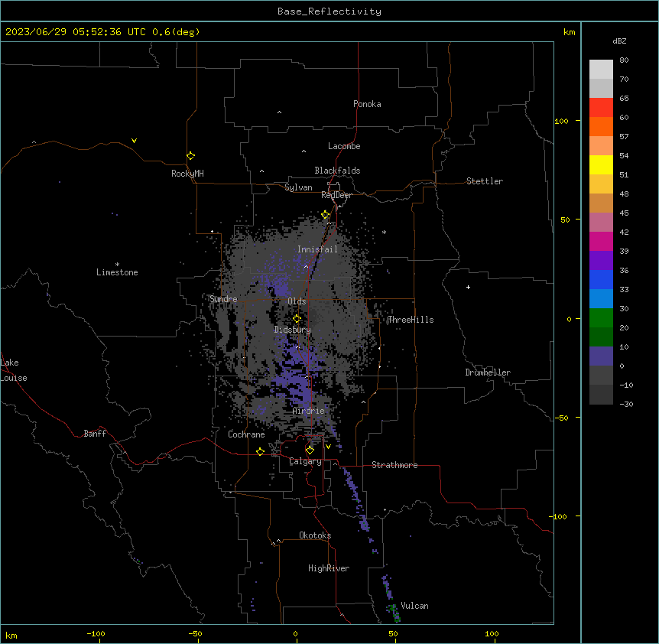Screen dimensions: 659x644
Task: Click the Limestone label
Action: (x=117, y=272)
